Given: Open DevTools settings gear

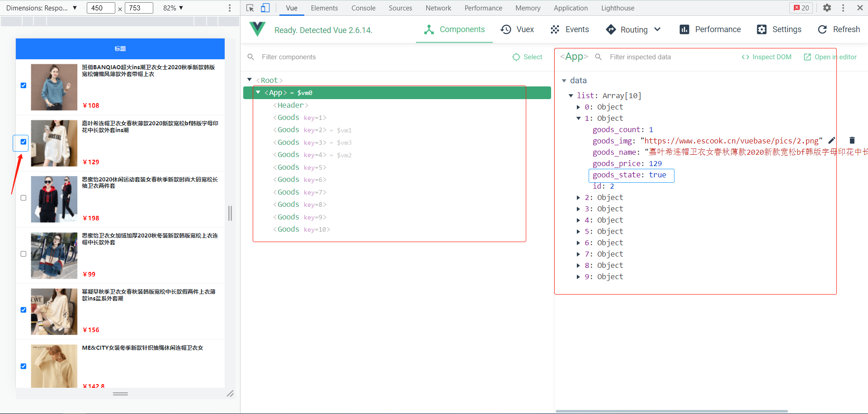Looking at the screenshot, I should point(827,8).
